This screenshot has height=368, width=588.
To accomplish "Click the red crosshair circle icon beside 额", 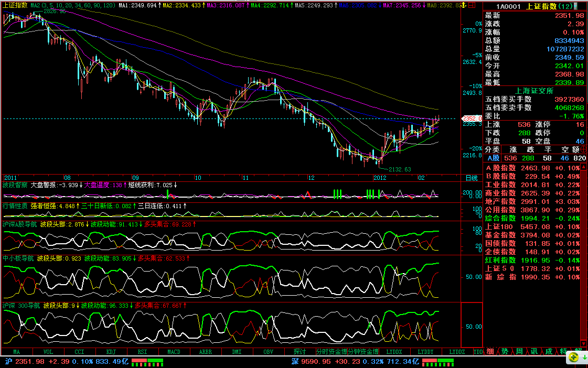I will [x=583, y=149].
